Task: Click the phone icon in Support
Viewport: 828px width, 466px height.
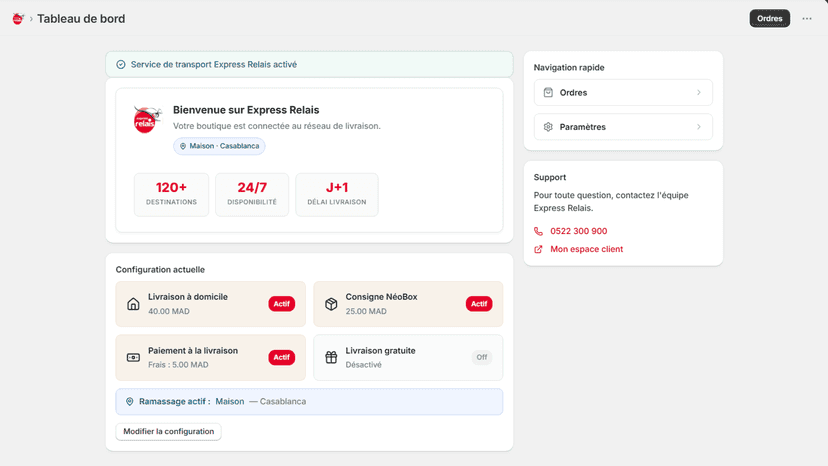Action: [x=538, y=231]
